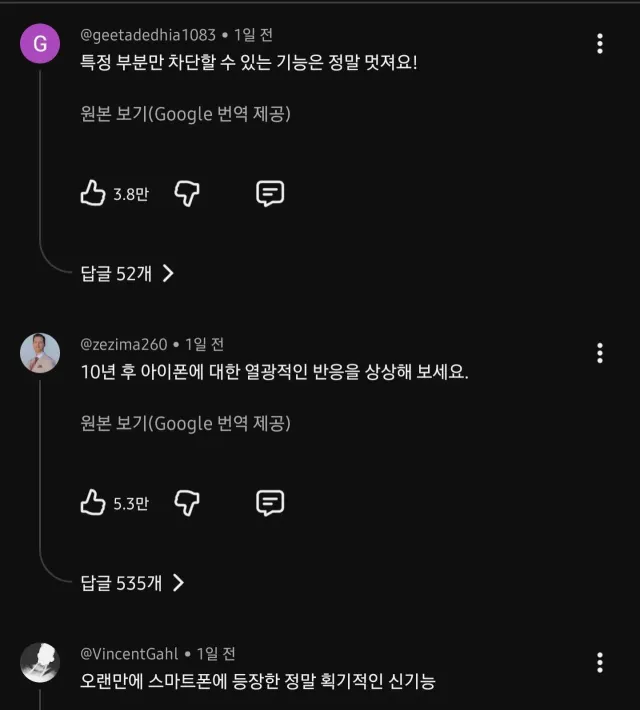Expand the 답글 535개 replies

point(132,583)
